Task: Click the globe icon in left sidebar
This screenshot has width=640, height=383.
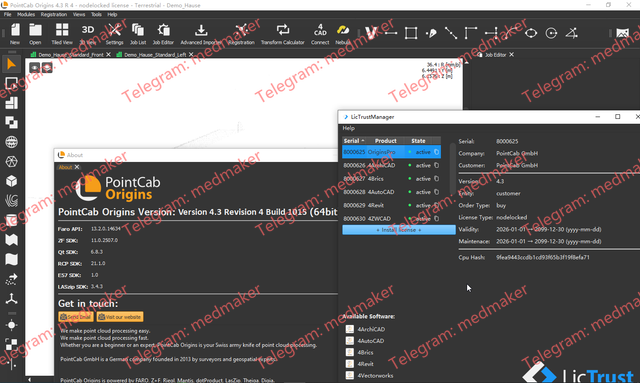Action: [x=11, y=142]
